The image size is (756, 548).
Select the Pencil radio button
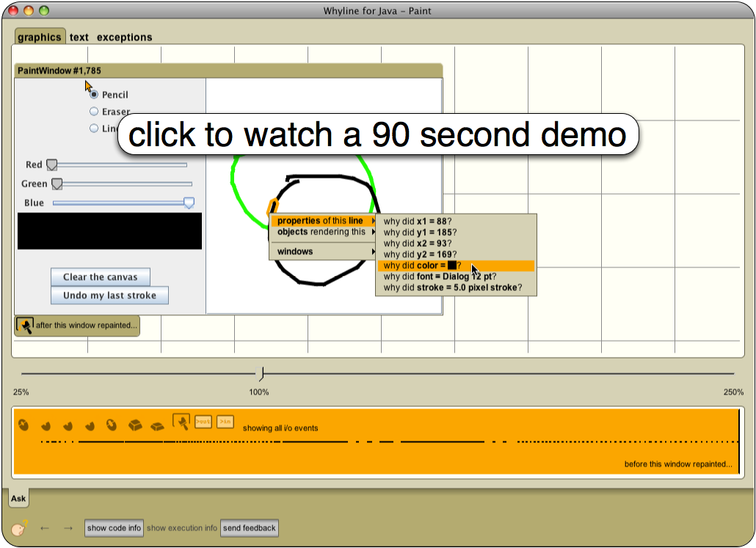tap(94, 95)
